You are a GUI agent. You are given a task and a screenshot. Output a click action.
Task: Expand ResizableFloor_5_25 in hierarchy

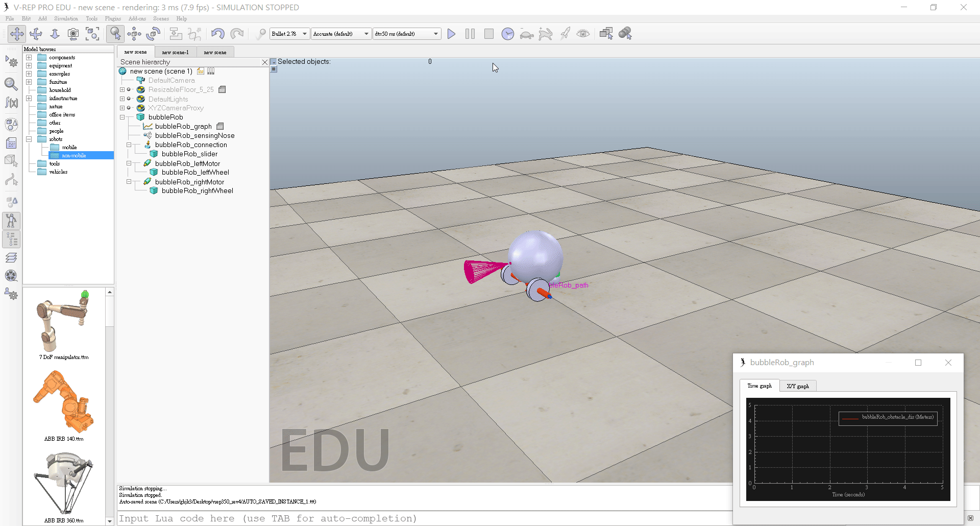[x=122, y=90]
